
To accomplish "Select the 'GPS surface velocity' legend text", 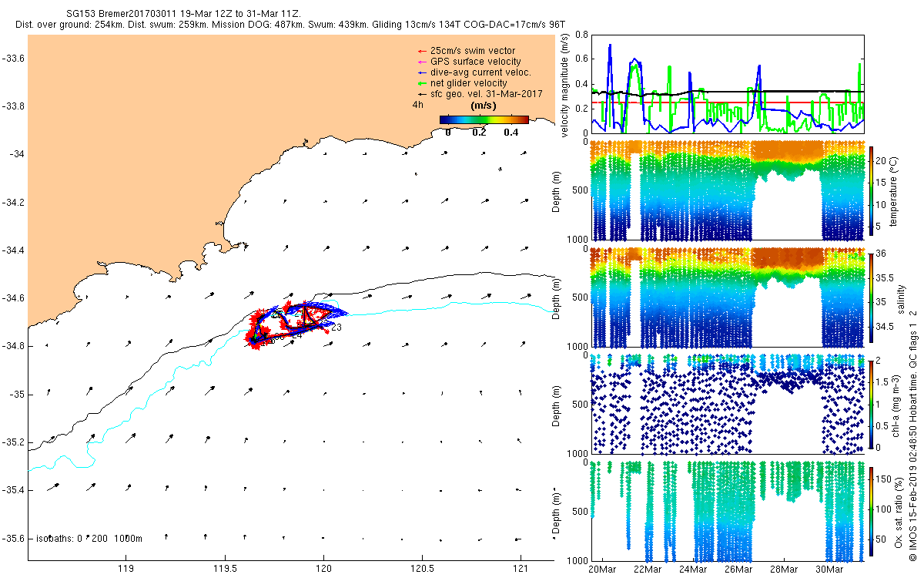I will pos(475,62).
